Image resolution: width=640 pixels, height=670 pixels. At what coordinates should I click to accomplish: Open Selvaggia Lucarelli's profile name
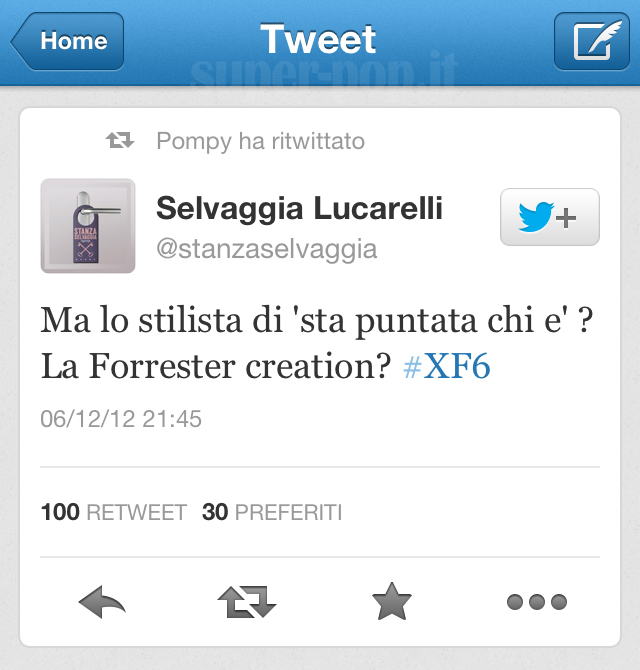coord(299,208)
